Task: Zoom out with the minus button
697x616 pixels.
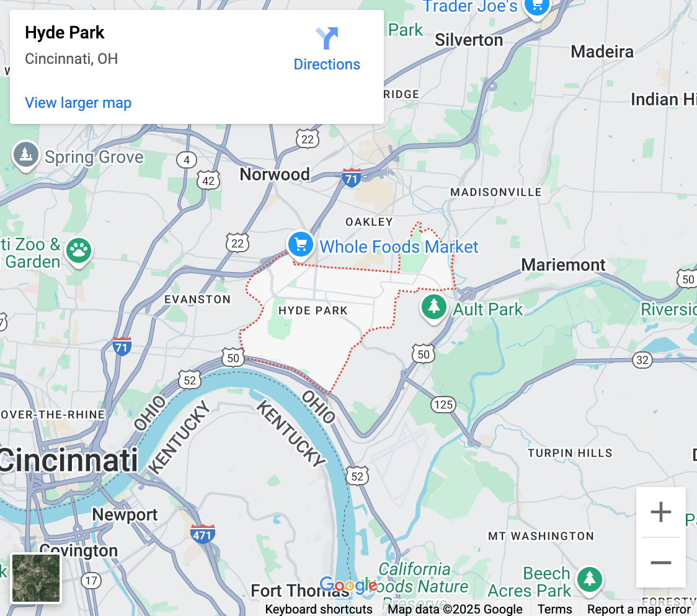Action: pyautogui.click(x=660, y=563)
